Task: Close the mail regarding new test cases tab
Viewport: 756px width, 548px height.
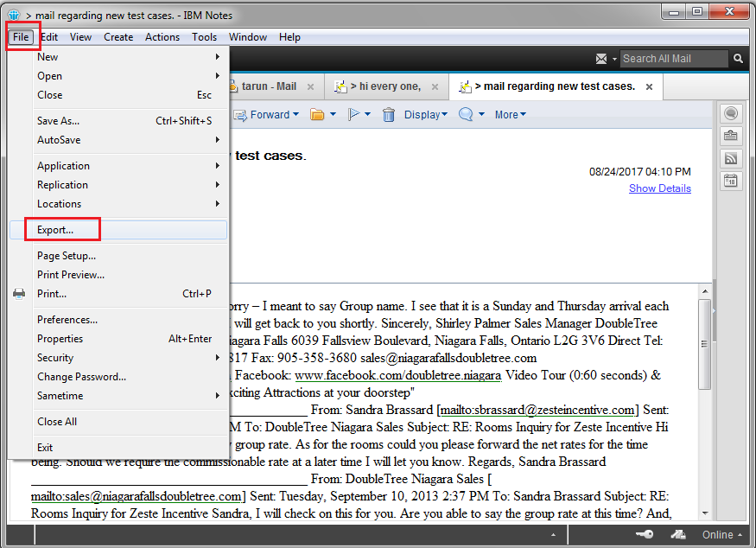Action: coord(650,86)
